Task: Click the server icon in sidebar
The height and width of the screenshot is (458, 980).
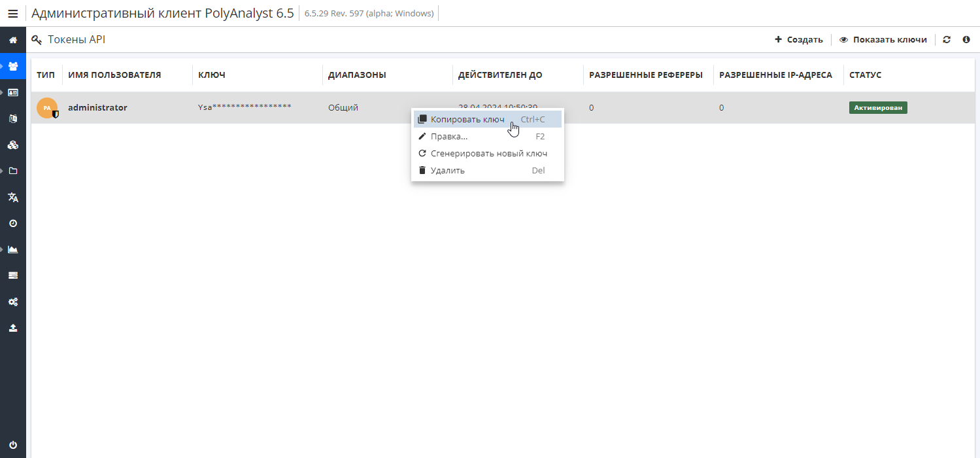Action: [x=13, y=275]
